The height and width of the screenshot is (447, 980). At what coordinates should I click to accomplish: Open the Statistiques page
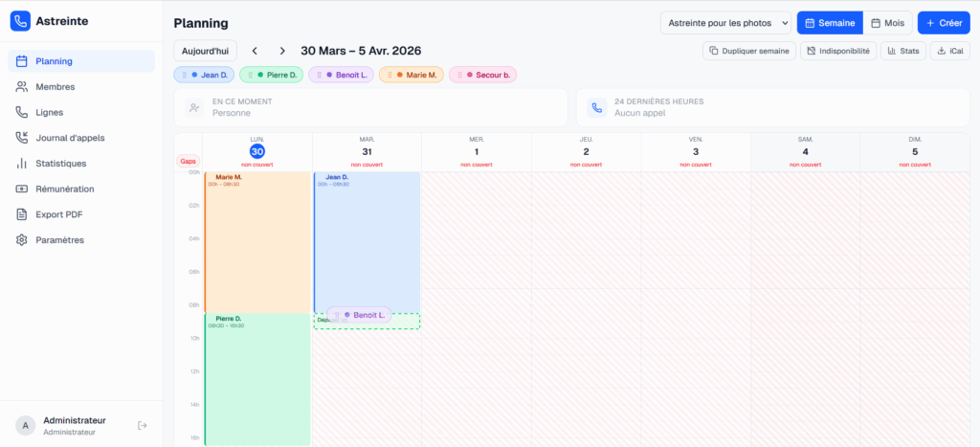pyautogui.click(x=81, y=163)
